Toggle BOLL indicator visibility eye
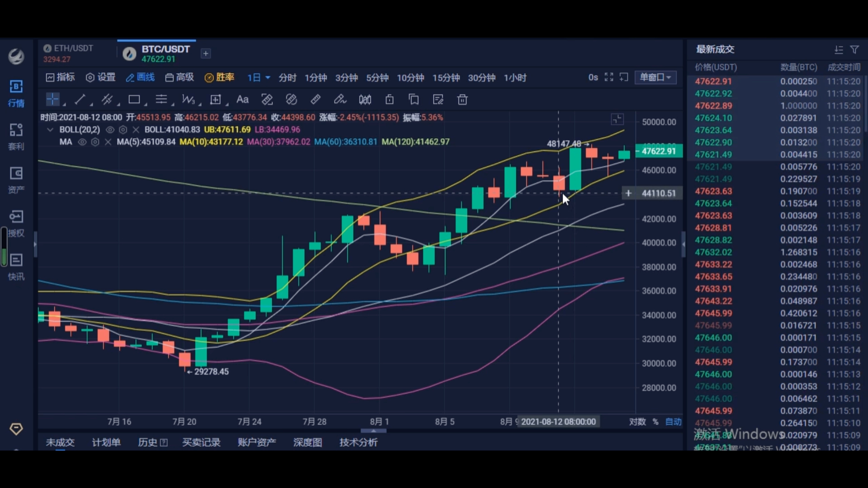Image resolution: width=868 pixels, height=488 pixels. coord(110,130)
